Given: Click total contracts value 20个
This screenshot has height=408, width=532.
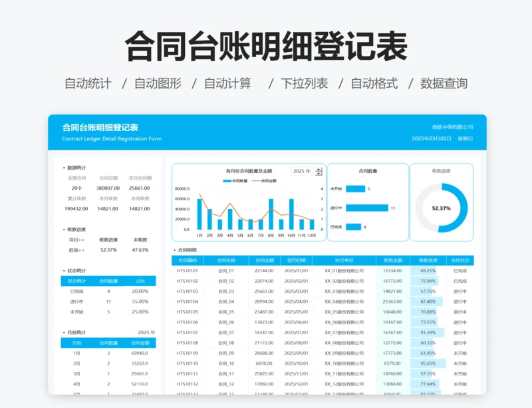Looking at the screenshot, I should click(x=76, y=188).
